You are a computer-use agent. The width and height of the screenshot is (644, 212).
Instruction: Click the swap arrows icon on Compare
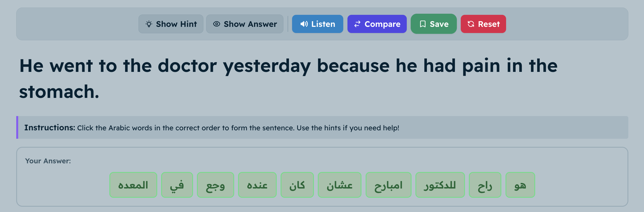pos(357,24)
